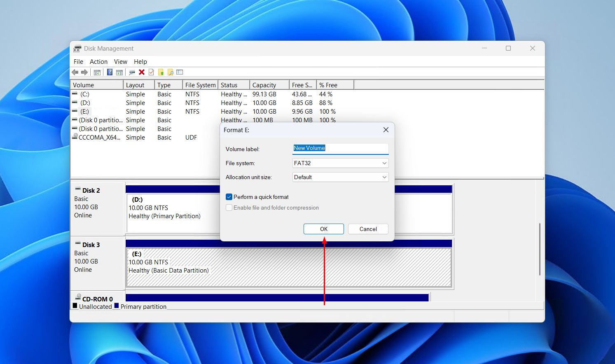Click the folder with magnifier Explore icon

(x=170, y=72)
